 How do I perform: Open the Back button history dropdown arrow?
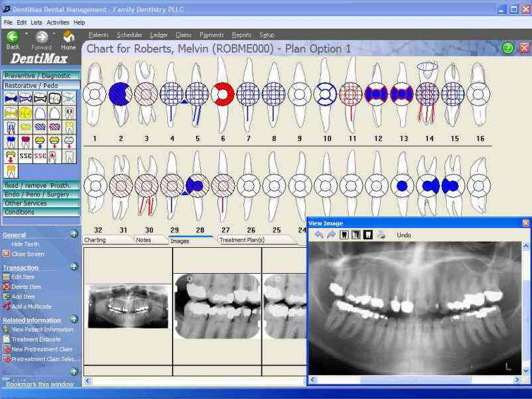pos(26,34)
